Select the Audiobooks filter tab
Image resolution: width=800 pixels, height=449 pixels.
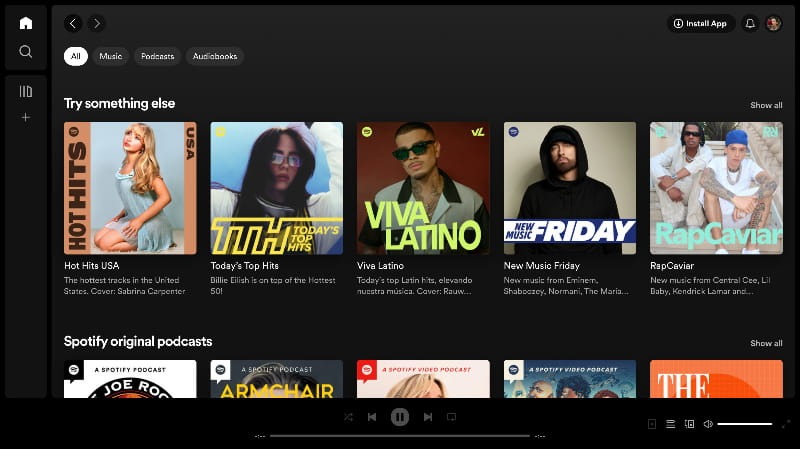[x=215, y=56]
